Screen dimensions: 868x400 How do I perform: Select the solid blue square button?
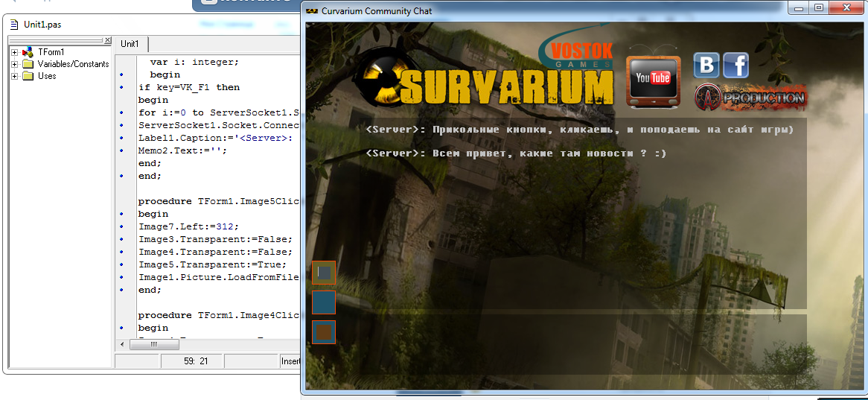(324, 302)
